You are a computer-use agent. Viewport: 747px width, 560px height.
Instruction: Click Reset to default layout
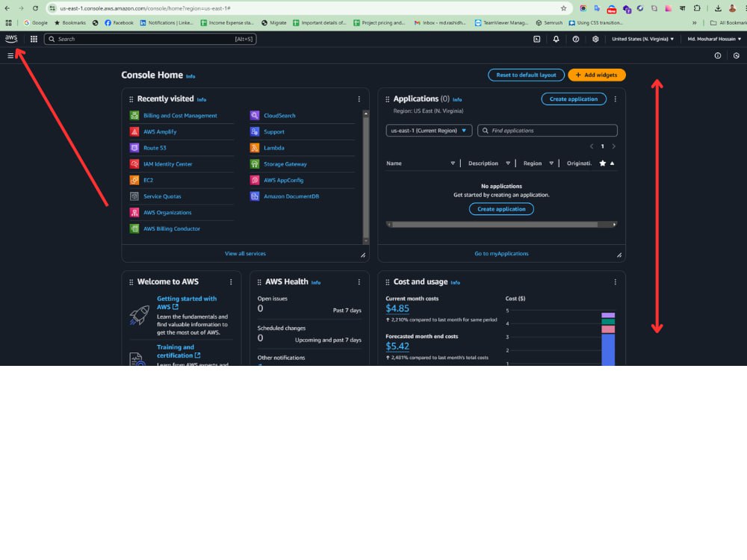click(526, 75)
